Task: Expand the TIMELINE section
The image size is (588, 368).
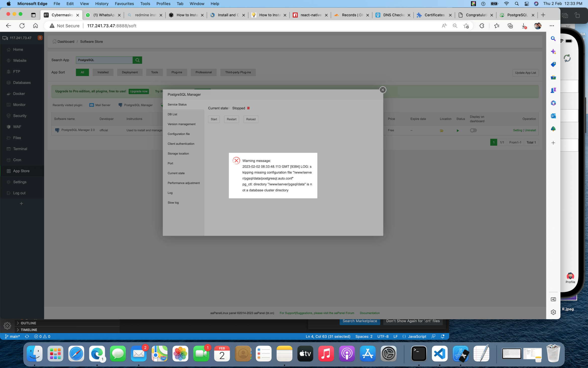Action: pyautogui.click(x=29, y=330)
